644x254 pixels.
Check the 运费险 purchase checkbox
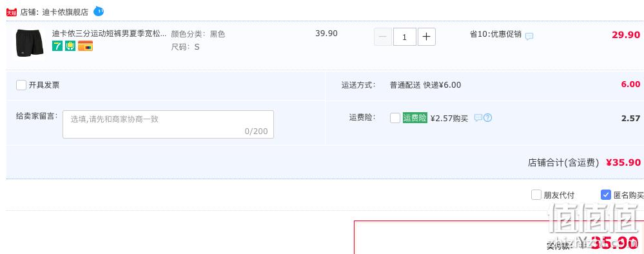point(395,118)
